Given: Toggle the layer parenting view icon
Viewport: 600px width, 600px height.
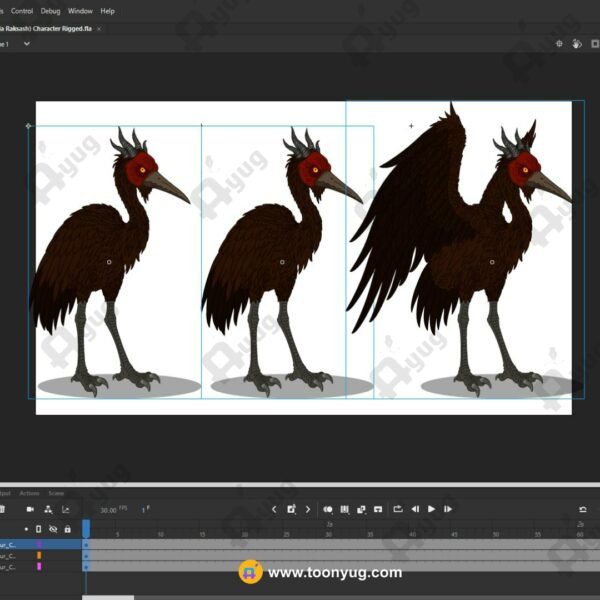Looking at the screenshot, I should 48,509.
